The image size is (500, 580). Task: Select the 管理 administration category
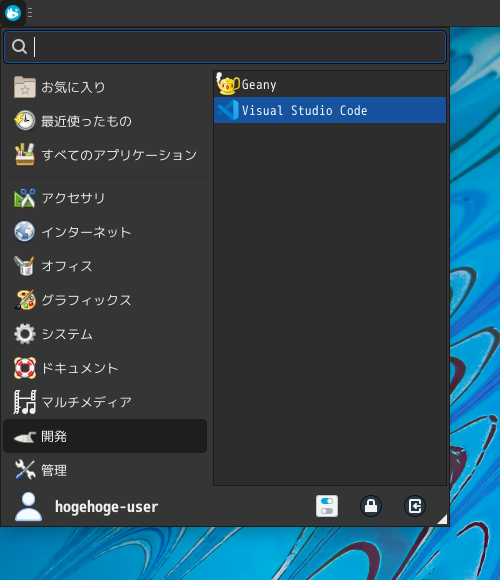point(105,470)
